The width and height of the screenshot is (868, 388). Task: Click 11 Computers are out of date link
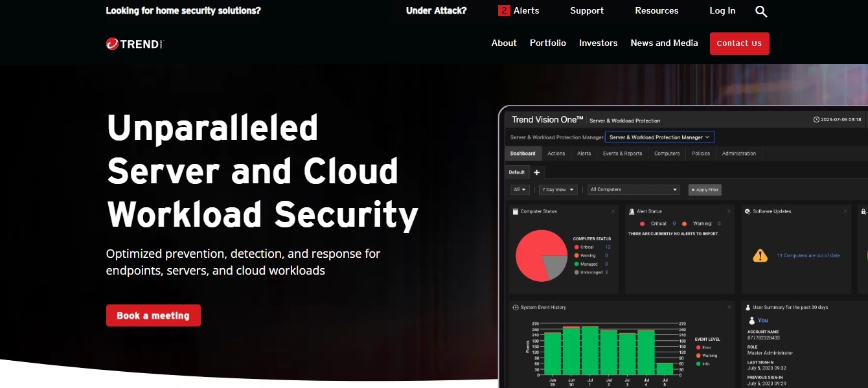click(x=808, y=255)
